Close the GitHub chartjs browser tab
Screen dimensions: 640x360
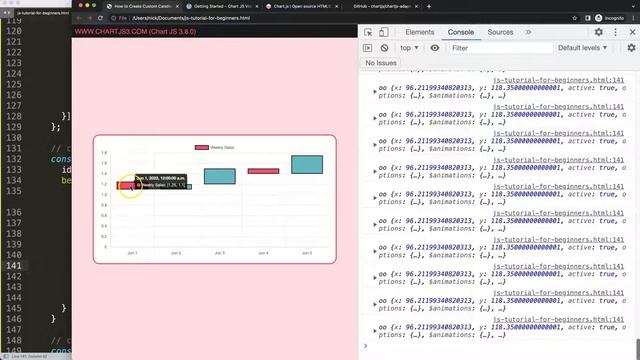coord(416,6)
